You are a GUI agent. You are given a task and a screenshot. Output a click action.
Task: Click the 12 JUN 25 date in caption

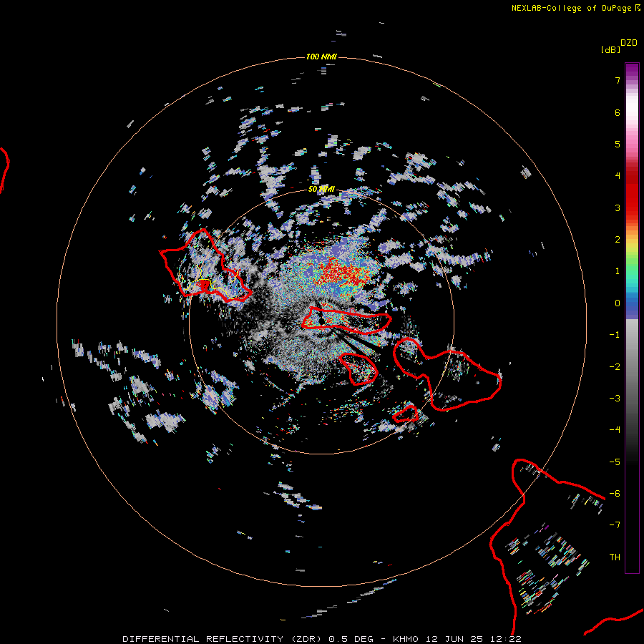click(x=455, y=639)
